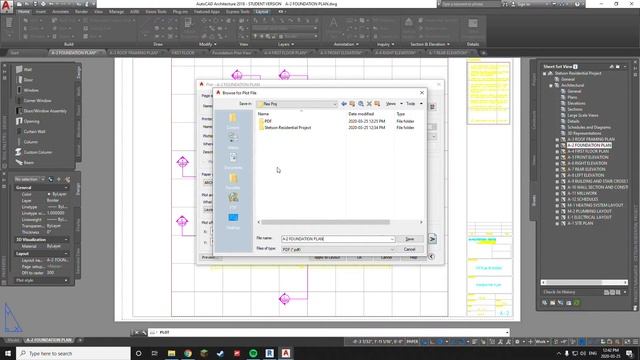Open Revit from the Windows taskbar
The image size is (640, 360).
coord(269,353)
